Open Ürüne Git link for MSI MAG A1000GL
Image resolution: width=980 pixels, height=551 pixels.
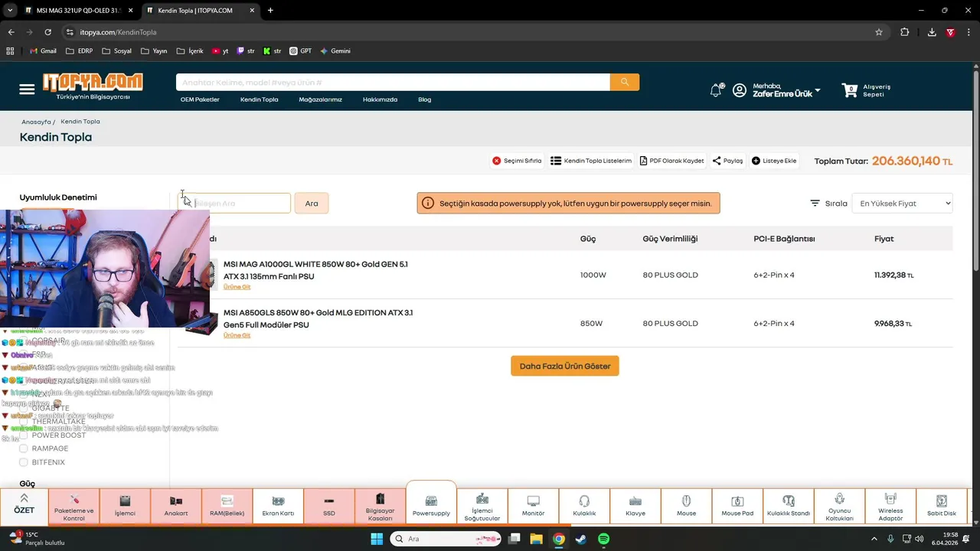click(x=237, y=287)
